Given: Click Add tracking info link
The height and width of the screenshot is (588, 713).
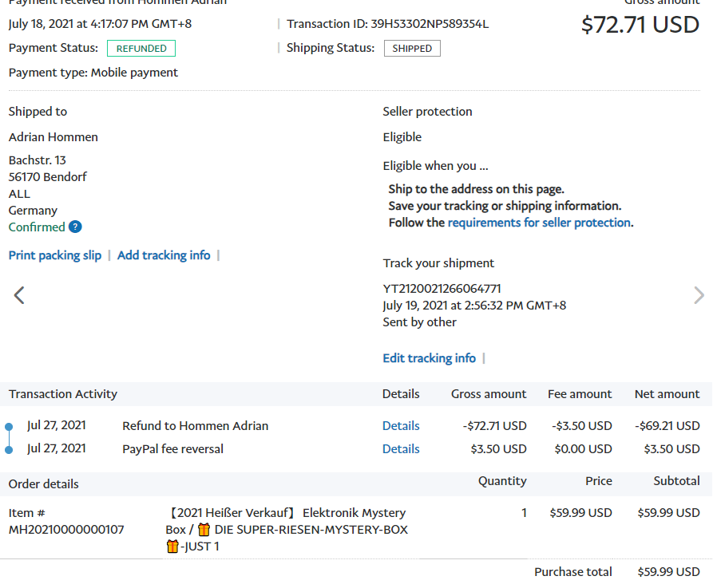Looking at the screenshot, I should tap(164, 255).
